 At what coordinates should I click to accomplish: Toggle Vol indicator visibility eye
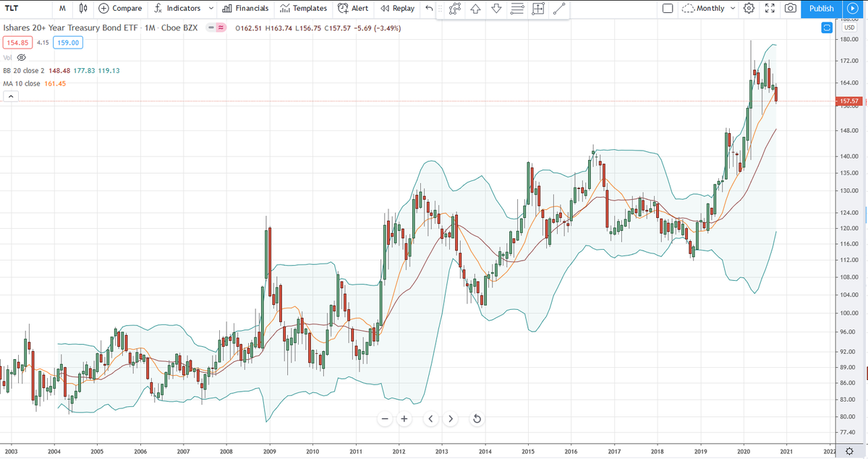[x=21, y=57]
